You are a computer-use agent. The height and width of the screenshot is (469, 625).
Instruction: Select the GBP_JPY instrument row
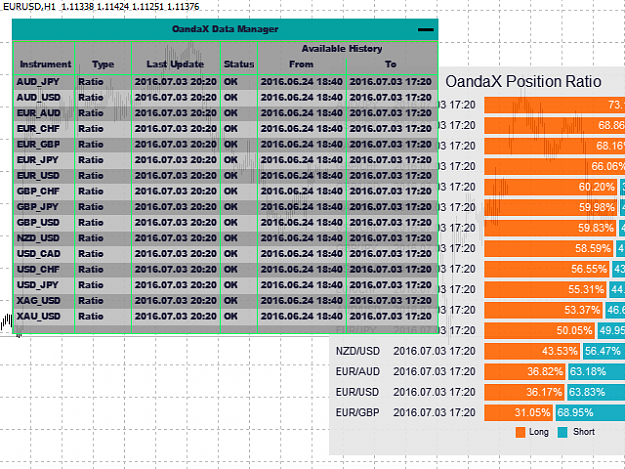pyautogui.click(x=225, y=207)
